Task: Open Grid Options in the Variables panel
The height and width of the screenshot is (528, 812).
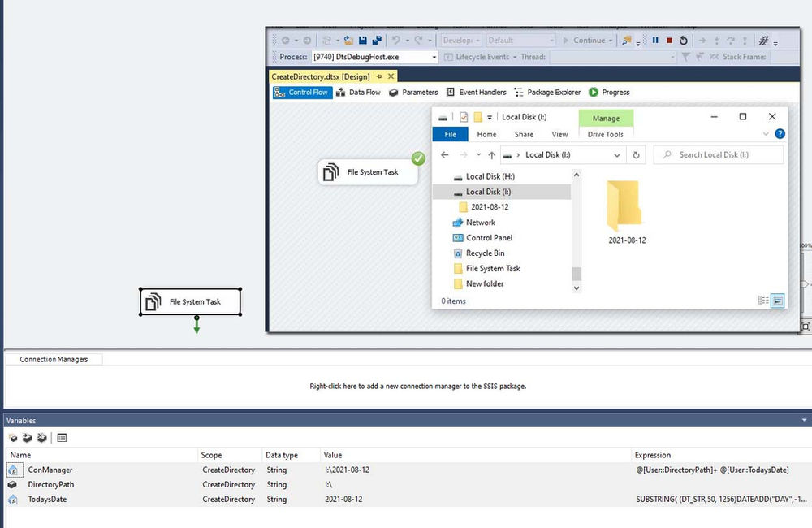Action: pyautogui.click(x=61, y=438)
